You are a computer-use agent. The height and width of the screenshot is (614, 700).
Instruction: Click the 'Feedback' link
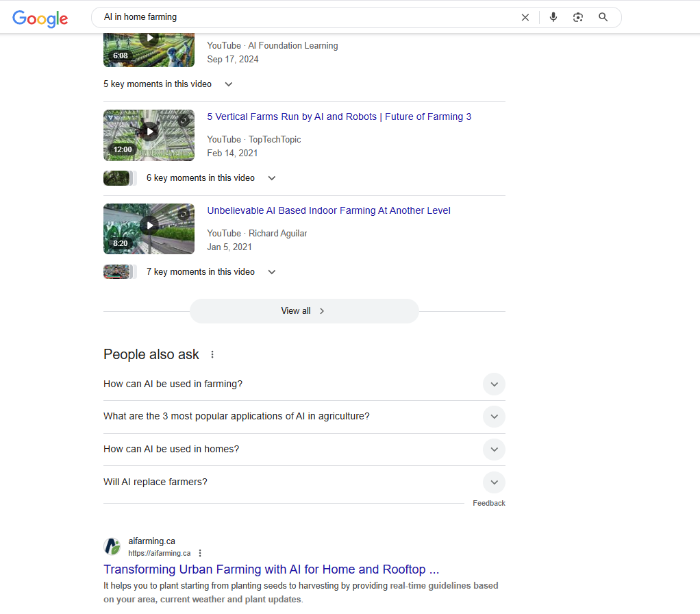489,503
